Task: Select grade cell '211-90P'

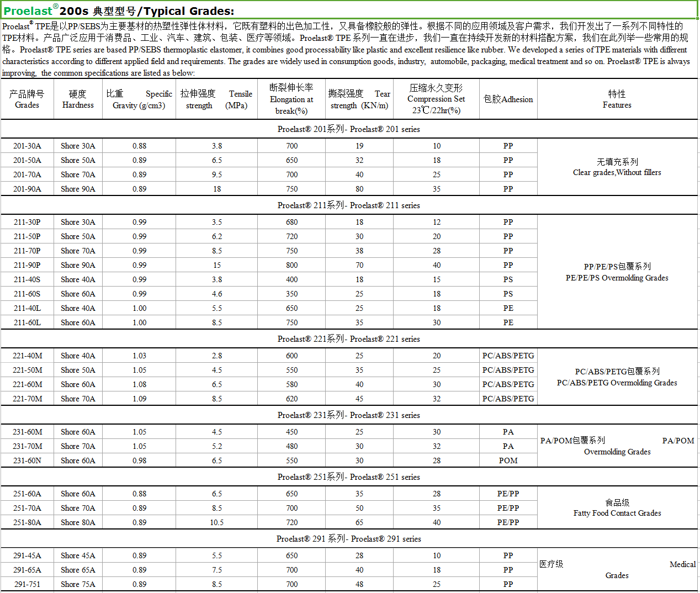Action: (x=27, y=265)
